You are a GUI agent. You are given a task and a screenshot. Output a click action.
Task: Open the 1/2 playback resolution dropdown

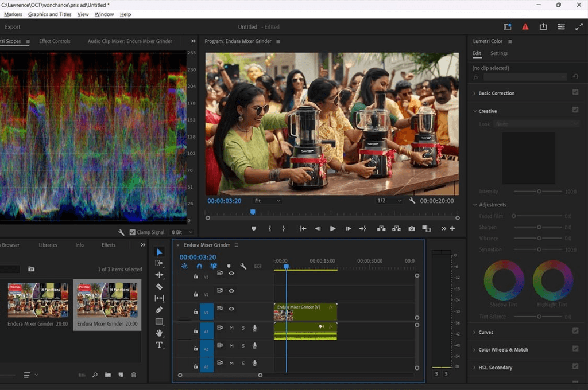(x=389, y=201)
